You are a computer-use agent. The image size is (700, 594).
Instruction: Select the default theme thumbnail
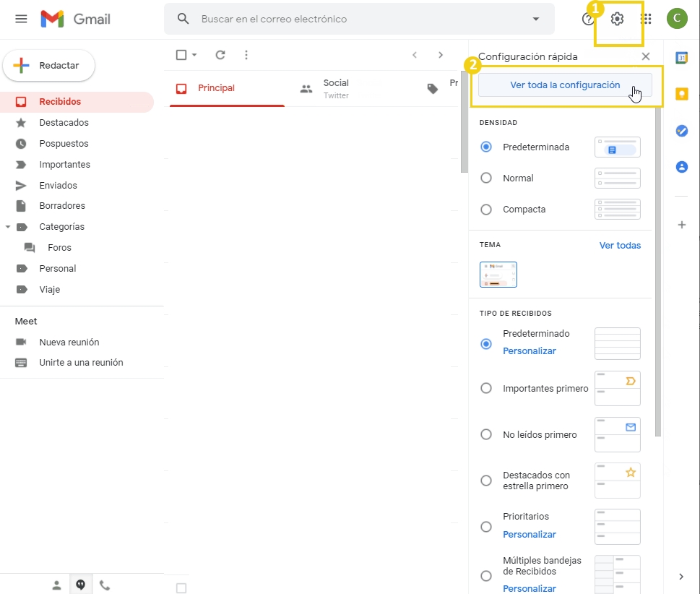tap(498, 275)
